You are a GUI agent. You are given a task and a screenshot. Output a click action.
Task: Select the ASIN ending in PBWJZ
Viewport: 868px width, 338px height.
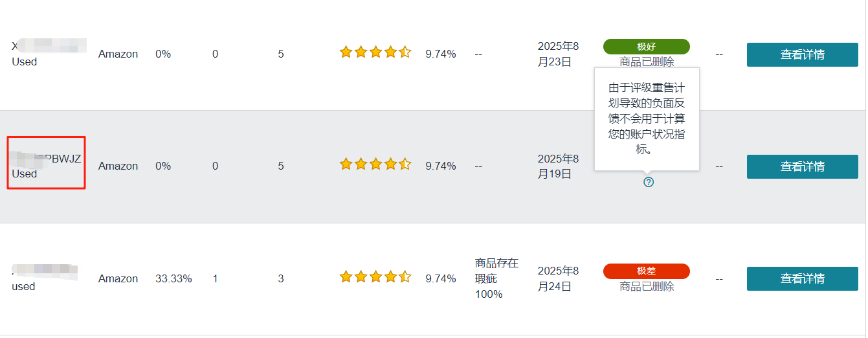(47, 159)
